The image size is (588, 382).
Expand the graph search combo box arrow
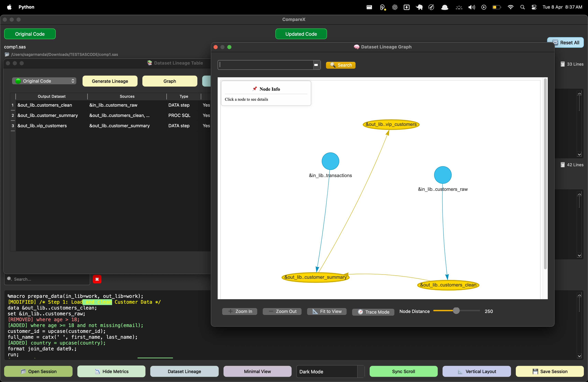(316, 65)
